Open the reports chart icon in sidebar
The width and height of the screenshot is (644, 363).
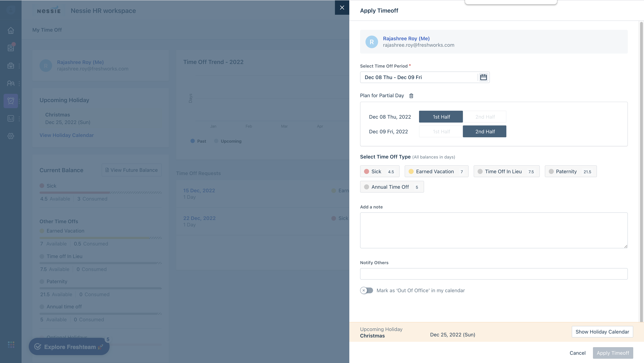(11, 118)
